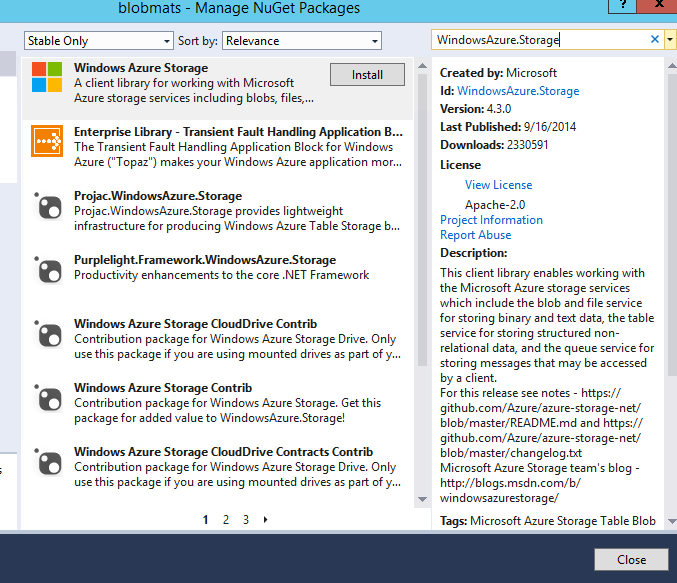Viewport: 677px width, 583px height.
Task: Install the Windows Azure Storage package
Action: (x=367, y=75)
